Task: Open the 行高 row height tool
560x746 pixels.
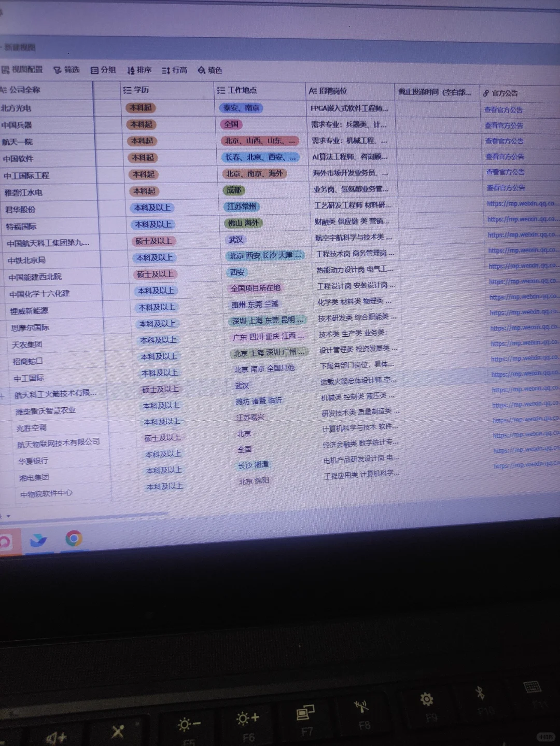Action: tap(174, 70)
